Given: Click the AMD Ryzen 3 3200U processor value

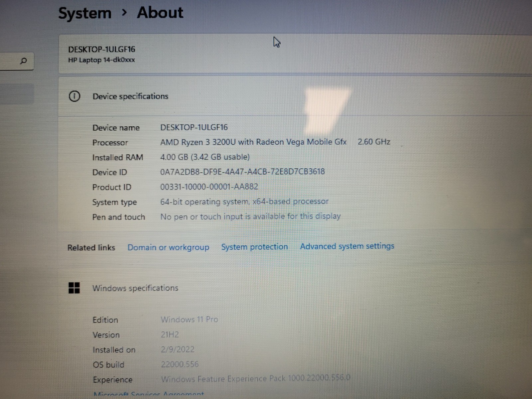Looking at the screenshot, I should coord(253,142).
